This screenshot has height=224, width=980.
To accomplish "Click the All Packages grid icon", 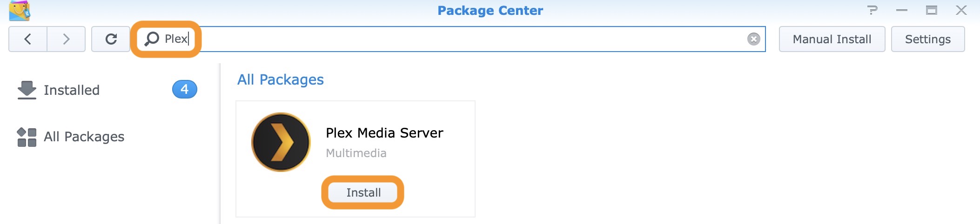I will pos(27,137).
